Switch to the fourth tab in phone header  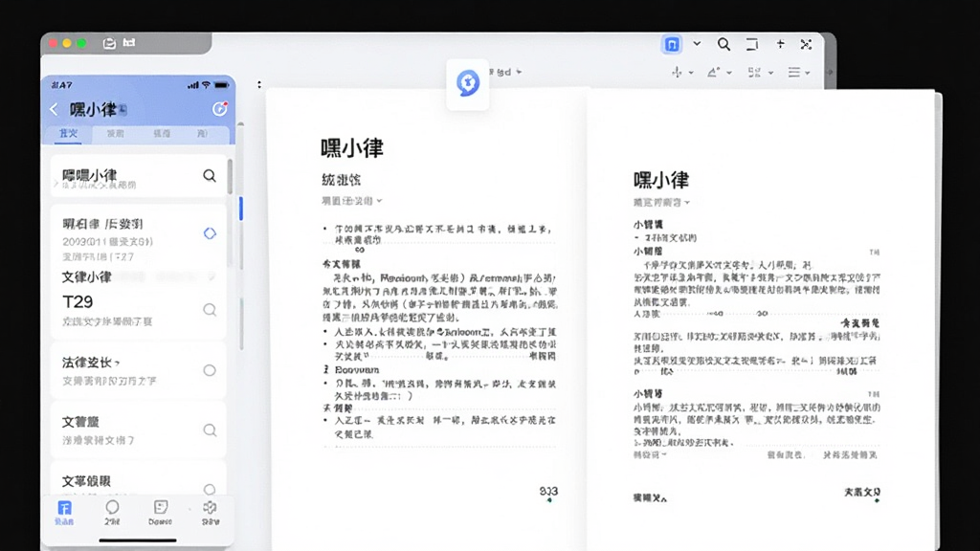tap(203, 134)
